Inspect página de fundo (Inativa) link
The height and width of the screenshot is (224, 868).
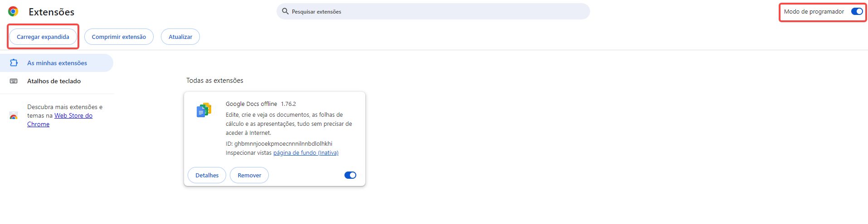coord(306,153)
